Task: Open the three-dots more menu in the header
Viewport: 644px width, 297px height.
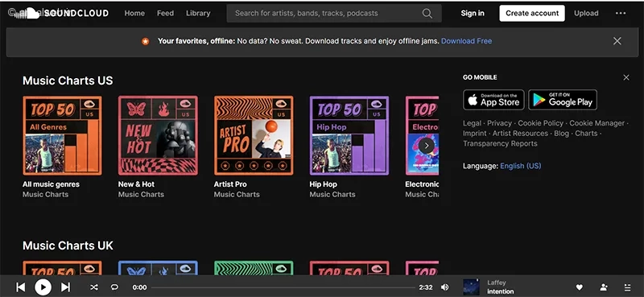Action: 621,13
